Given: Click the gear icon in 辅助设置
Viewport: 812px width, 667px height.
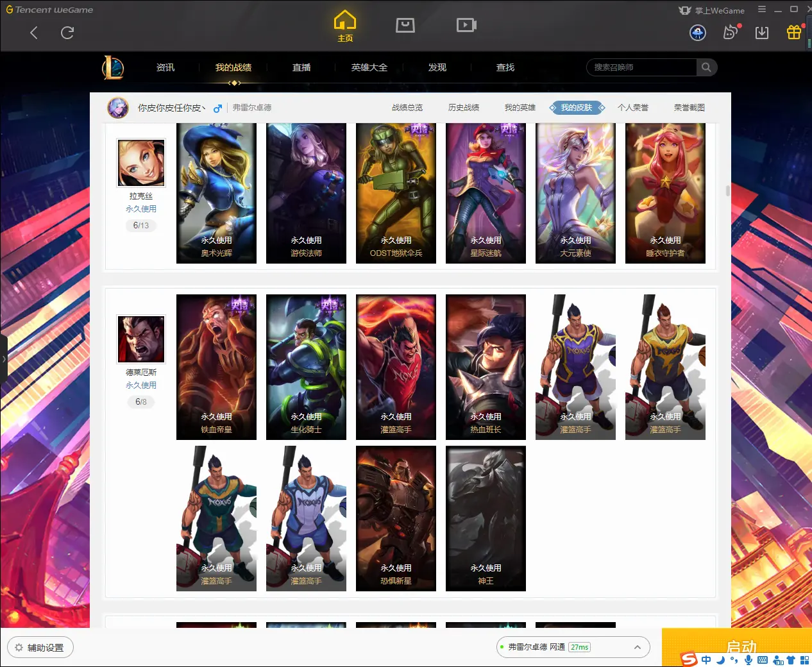Looking at the screenshot, I should (19, 647).
